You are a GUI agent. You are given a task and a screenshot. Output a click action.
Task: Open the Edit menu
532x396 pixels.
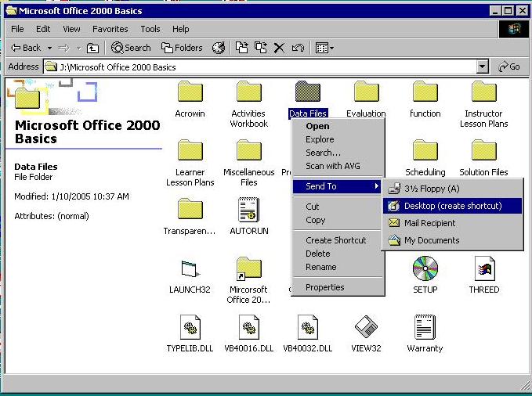43,29
